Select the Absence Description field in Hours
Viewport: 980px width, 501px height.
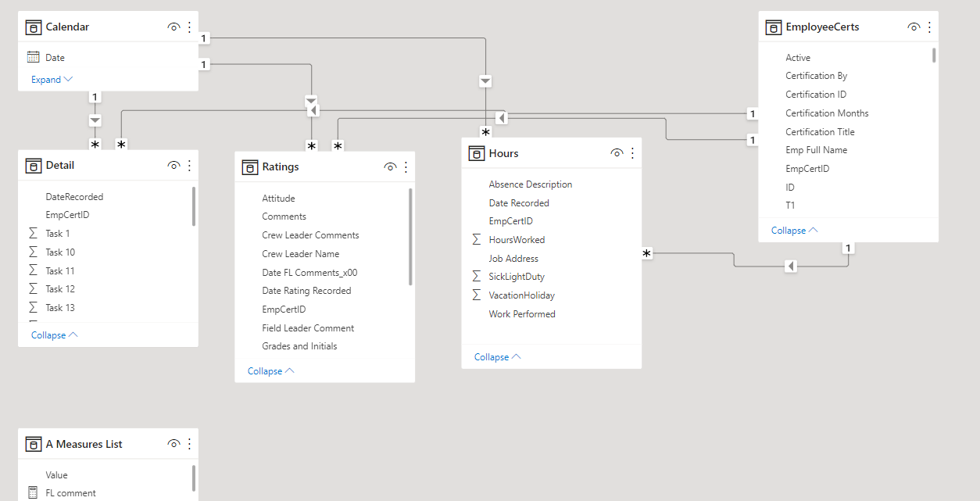click(531, 184)
